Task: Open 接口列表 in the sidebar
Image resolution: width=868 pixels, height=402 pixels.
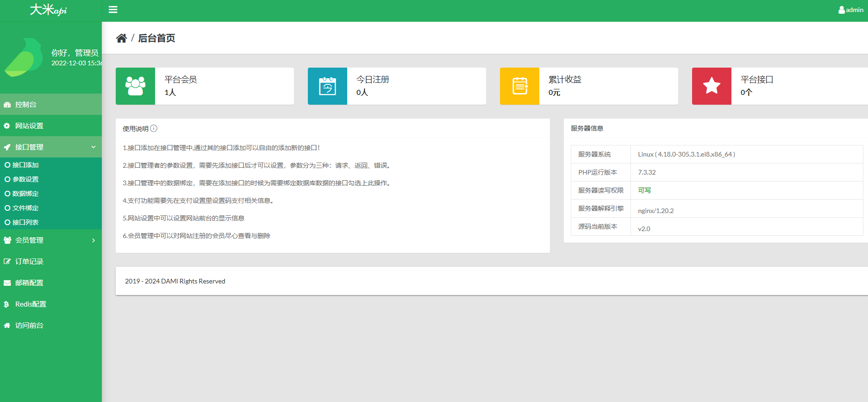Action: (x=25, y=222)
